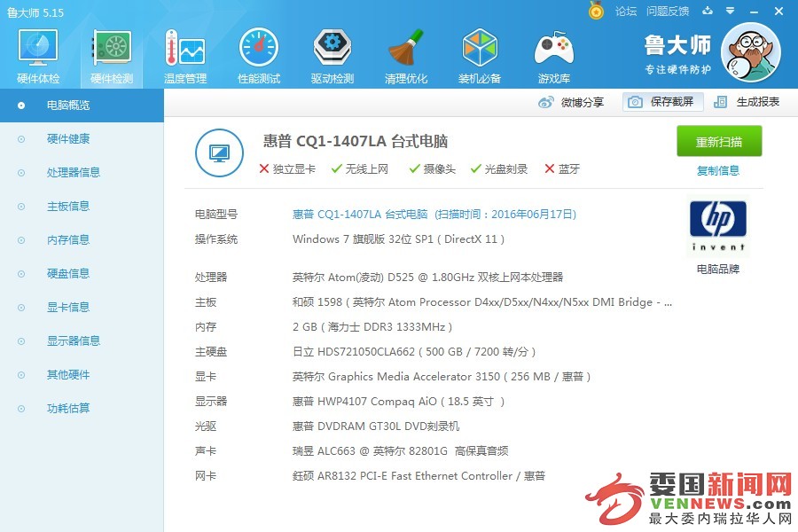
Task: Open 问题反馈 feedback link
Action: pyautogui.click(x=668, y=12)
